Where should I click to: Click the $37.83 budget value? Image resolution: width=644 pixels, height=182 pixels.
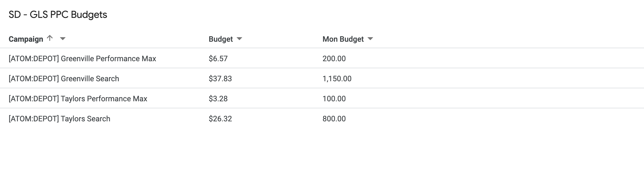(220, 79)
